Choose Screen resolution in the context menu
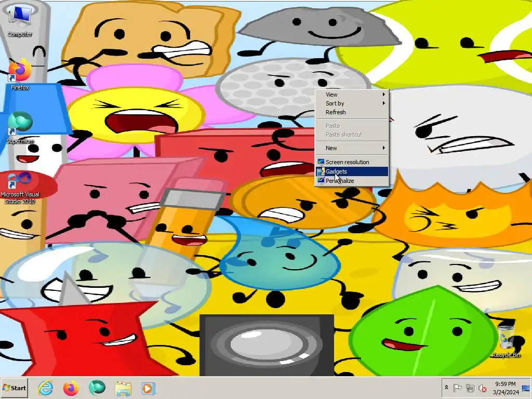532x399 pixels. coord(352,162)
